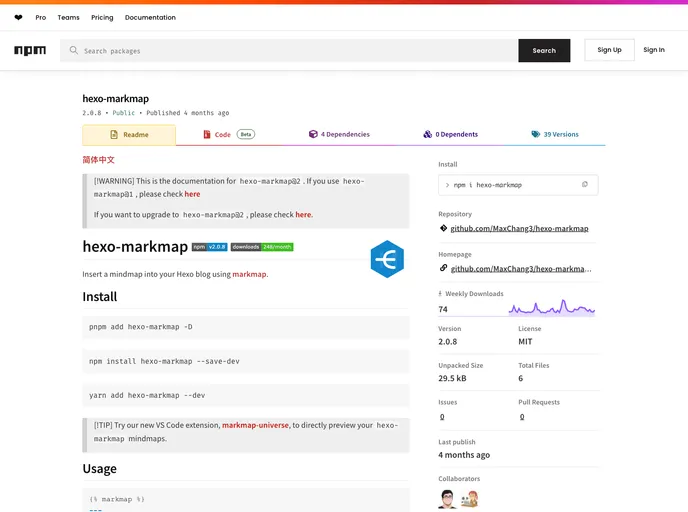This screenshot has width=688, height=512.
Task: Click the '{% markmap %}' code line
Action: 117,499
